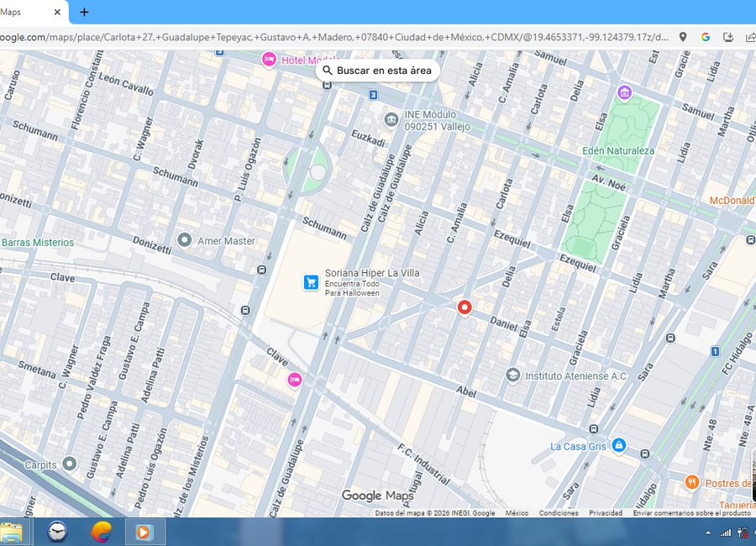The width and height of the screenshot is (756, 546).
Task: Open the INE Módulo 090251 Vallejo marker
Action: click(x=391, y=119)
